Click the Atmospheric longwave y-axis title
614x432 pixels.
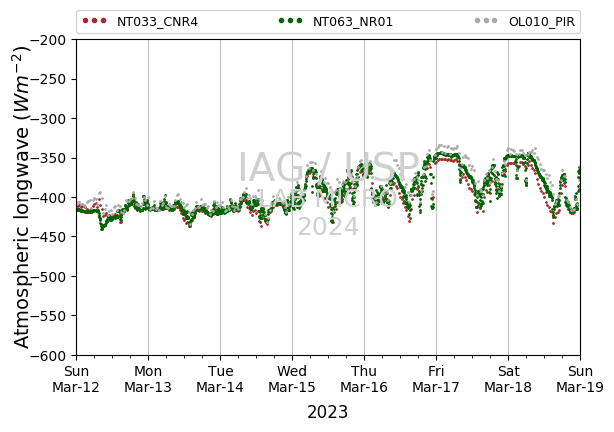click(x=22, y=197)
